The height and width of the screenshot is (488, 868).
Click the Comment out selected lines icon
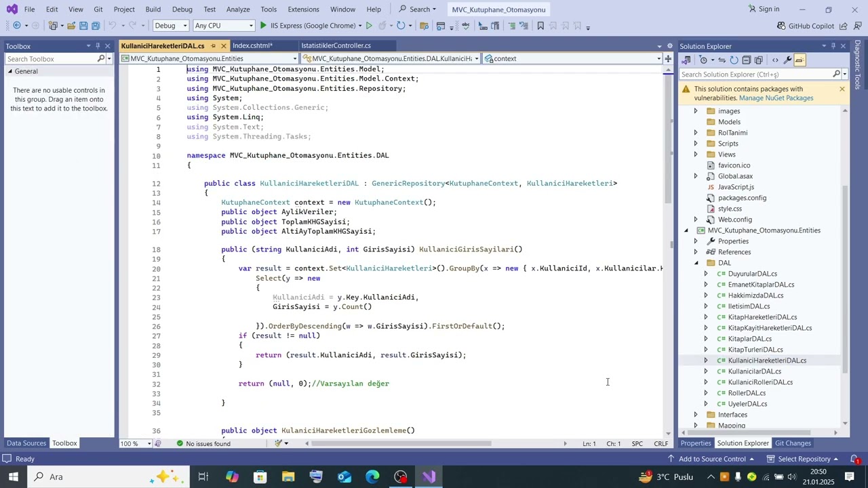point(511,26)
